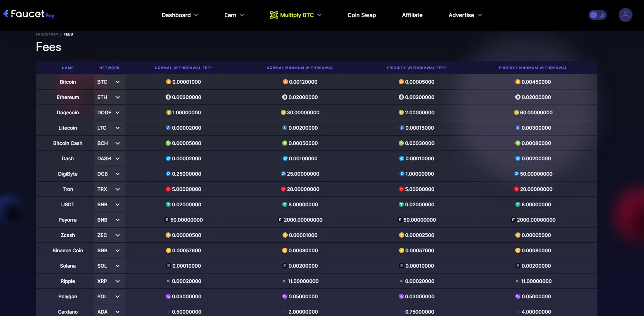Open the Binance Coin network dropdown
644x316 pixels.
[x=109, y=251]
